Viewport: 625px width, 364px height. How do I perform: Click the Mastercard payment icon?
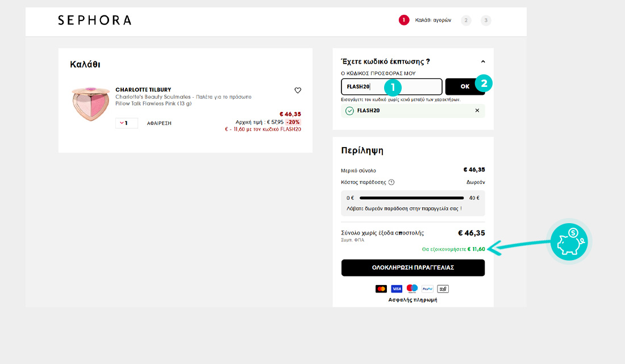pyautogui.click(x=381, y=288)
